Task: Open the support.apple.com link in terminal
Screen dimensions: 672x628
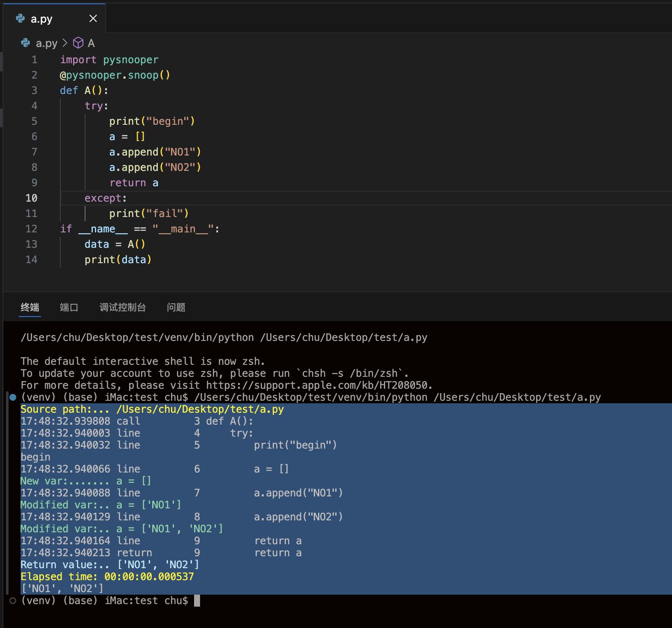Action: click(317, 385)
